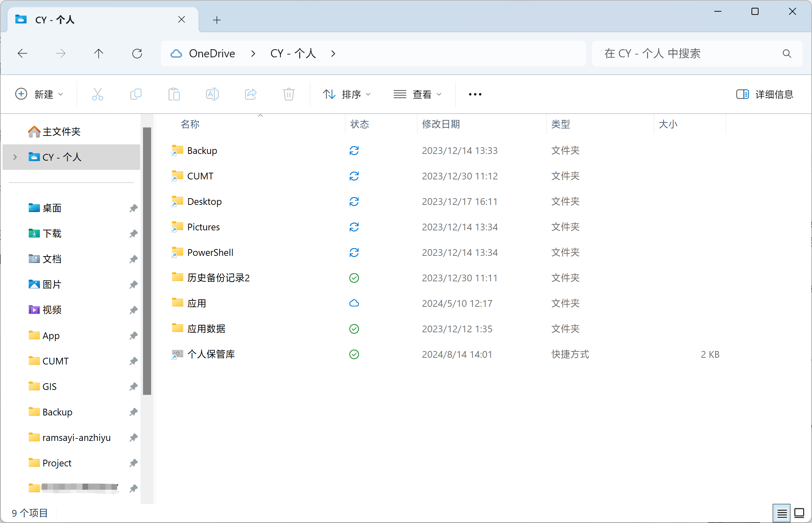Switch to details list view in status bar
This screenshot has height=523, width=812.
coord(782,513)
